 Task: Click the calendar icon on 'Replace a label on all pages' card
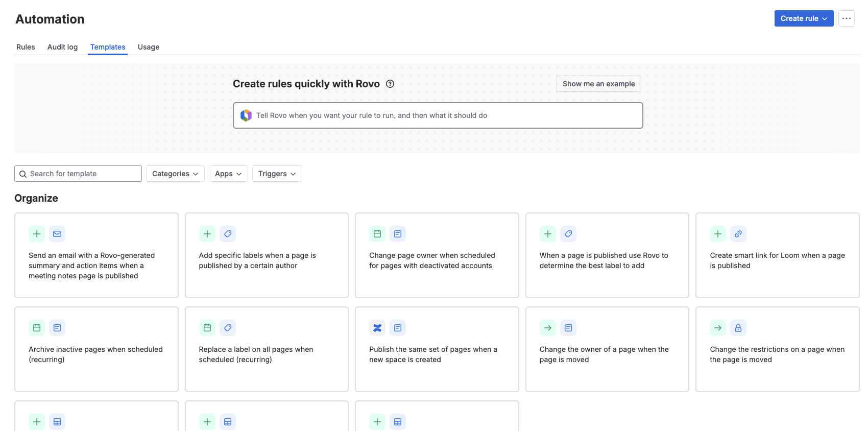coord(207,328)
